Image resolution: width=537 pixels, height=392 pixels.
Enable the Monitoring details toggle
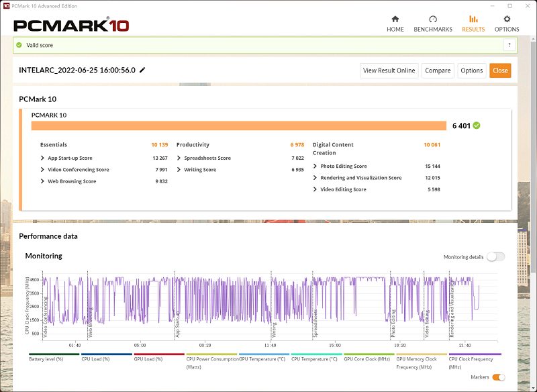tap(495, 257)
